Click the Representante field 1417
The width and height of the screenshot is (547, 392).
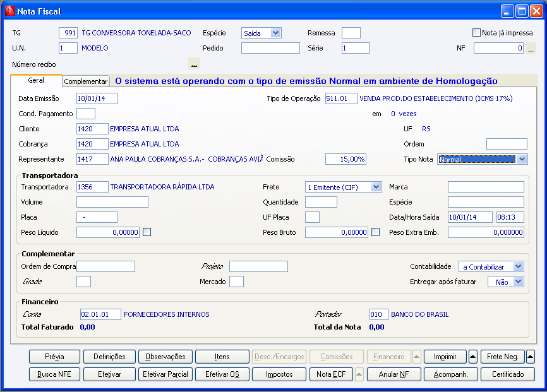92,159
